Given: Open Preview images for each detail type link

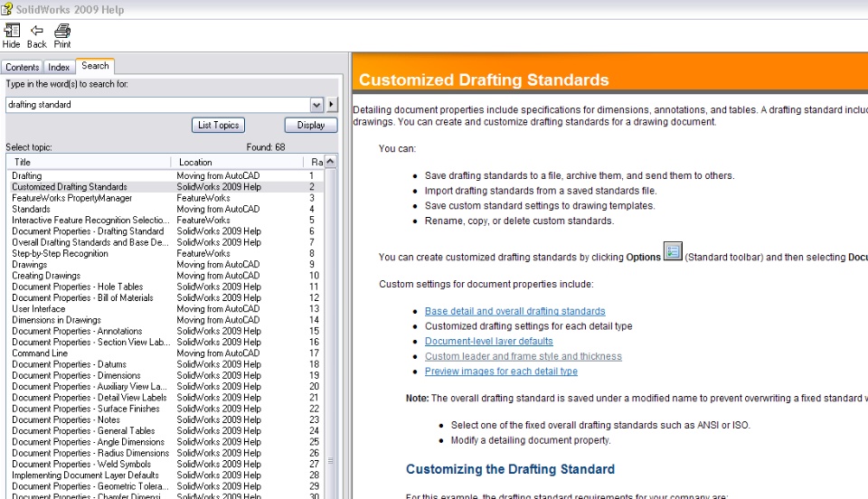Looking at the screenshot, I should (x=501, y=372).
